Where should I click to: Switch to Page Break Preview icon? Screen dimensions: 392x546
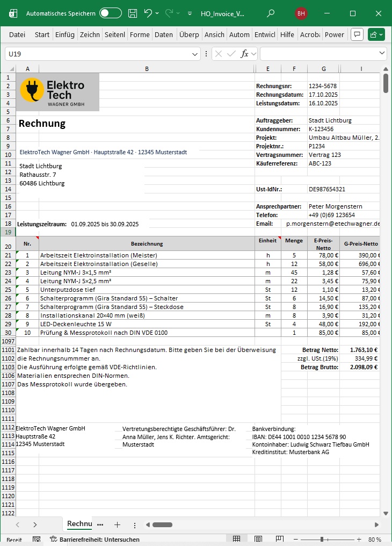[x=280, y=539]
